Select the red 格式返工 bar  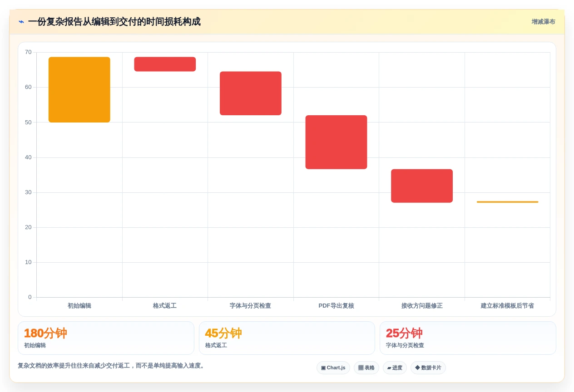point(165,64)
